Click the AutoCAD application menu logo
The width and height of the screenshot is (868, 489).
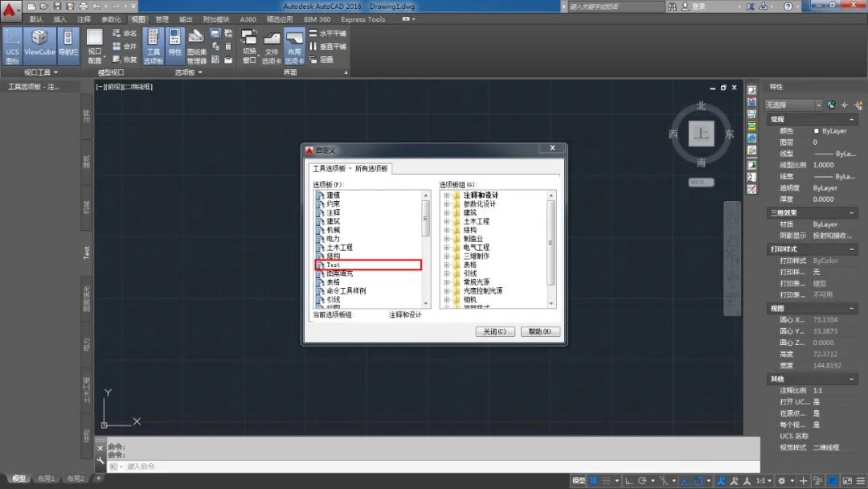(11, 10)
